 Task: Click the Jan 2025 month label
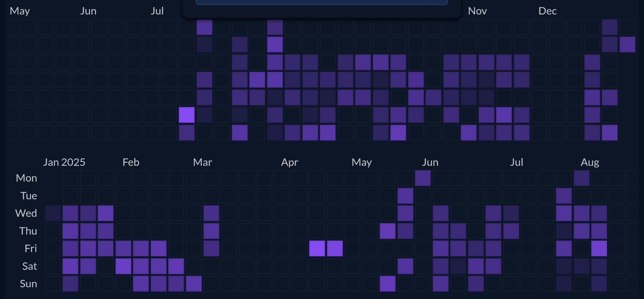click(64, 162)
